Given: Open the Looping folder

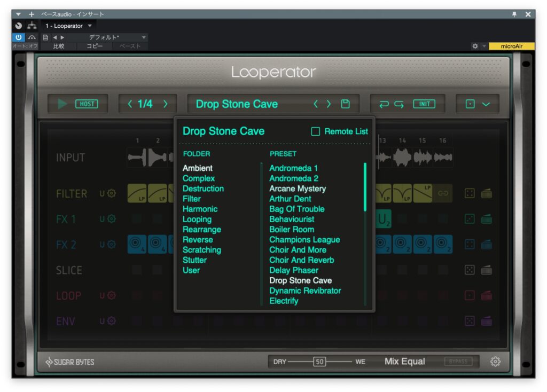Looking at the screenshot, I should (x=197, y=219).
